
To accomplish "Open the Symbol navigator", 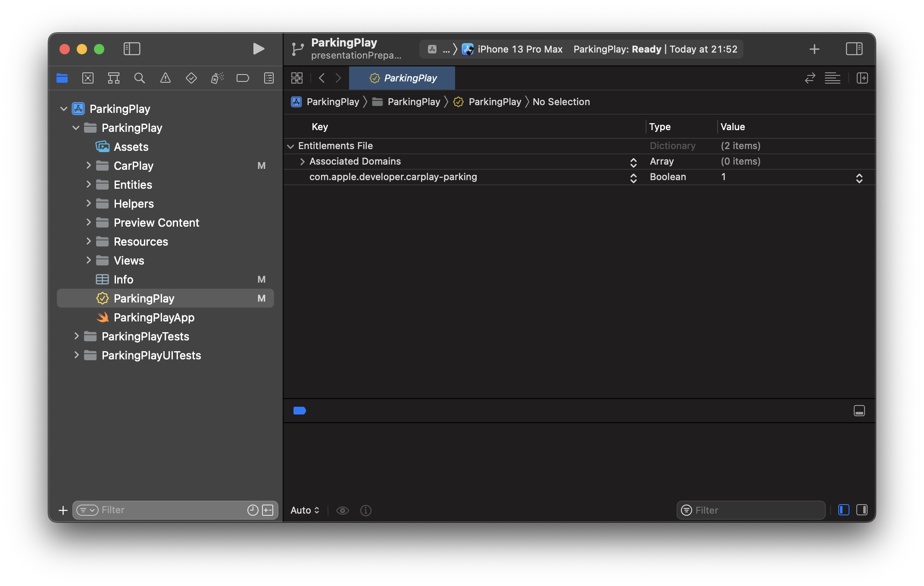I will coord(114,78).
